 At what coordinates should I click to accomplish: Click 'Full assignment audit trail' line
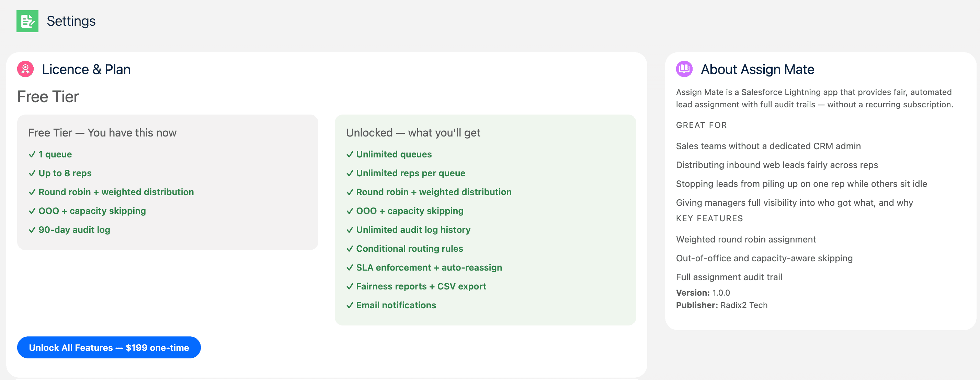coord(729,277)
